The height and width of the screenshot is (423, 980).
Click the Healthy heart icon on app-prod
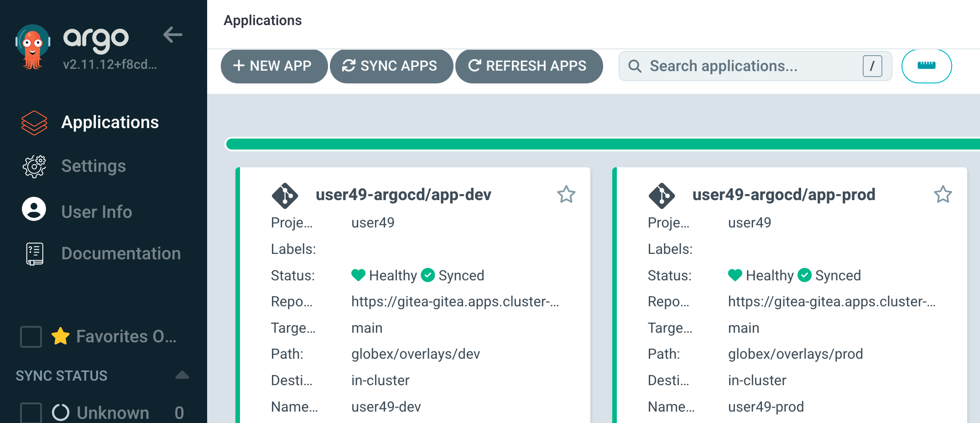click(735, 275)
